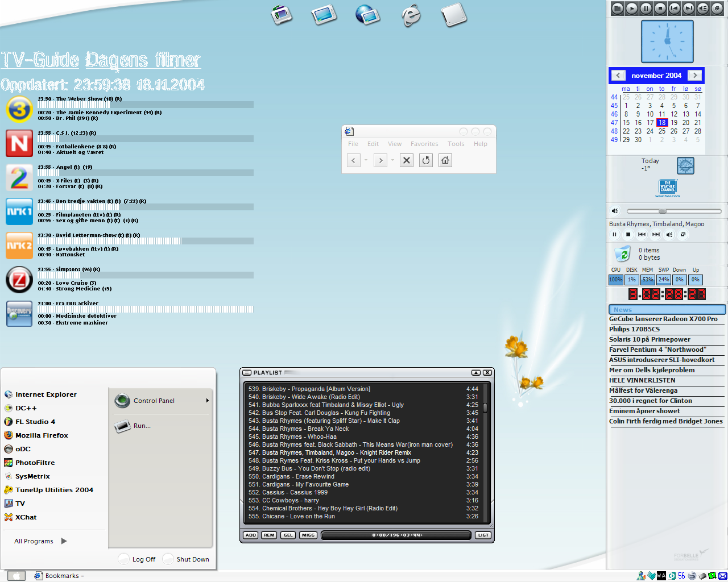This screenshot has height=582, width=728.
Task: Toggle mute in top sidebar player strip
Action: click(x=703, y=8)
